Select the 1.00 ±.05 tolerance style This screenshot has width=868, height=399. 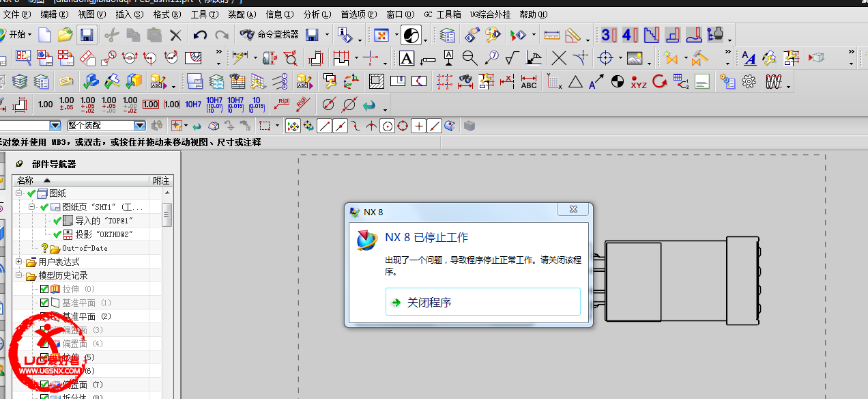coord(66,105)
